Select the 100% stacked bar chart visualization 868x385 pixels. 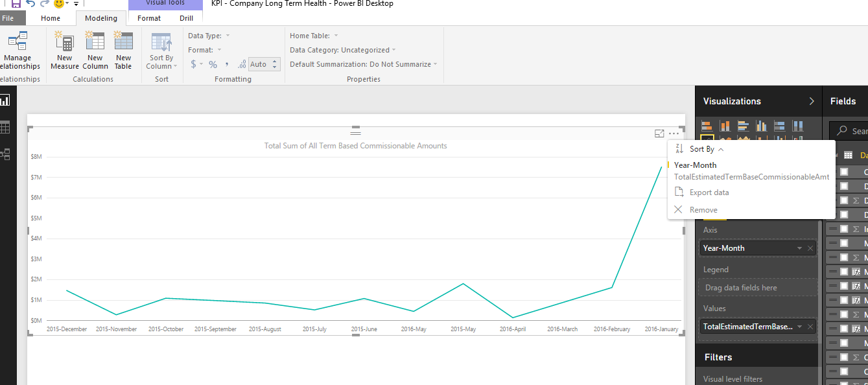tap(780, 126)
